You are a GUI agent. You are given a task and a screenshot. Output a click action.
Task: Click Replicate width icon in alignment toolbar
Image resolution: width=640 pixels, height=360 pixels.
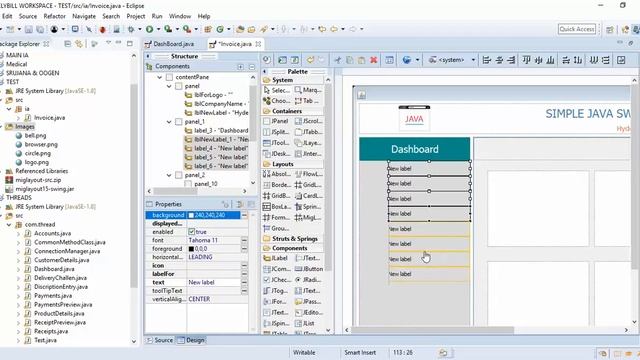tap(566, 60)
